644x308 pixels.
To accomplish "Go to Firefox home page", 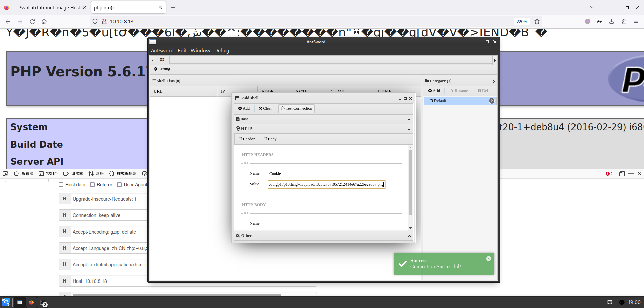I will [44, 21].
